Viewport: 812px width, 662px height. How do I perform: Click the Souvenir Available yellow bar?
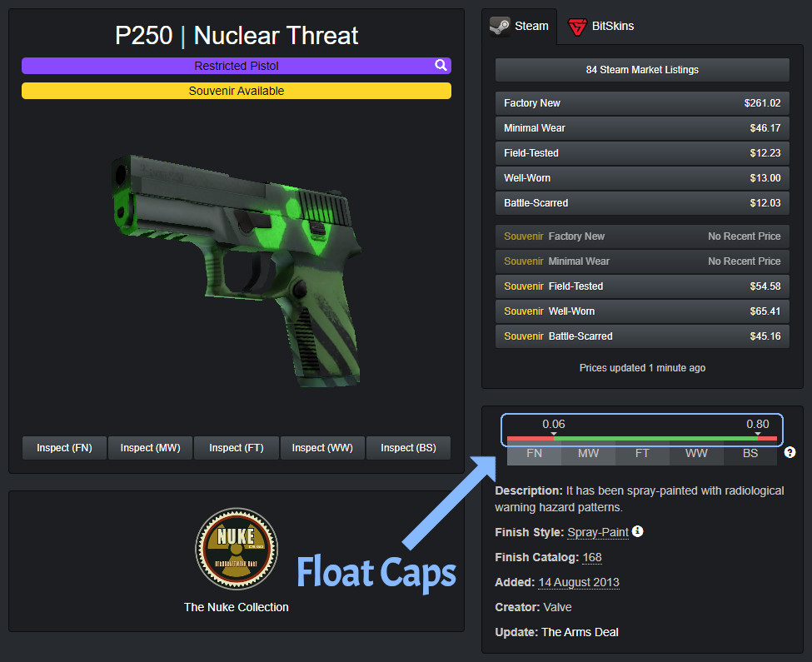237,91
